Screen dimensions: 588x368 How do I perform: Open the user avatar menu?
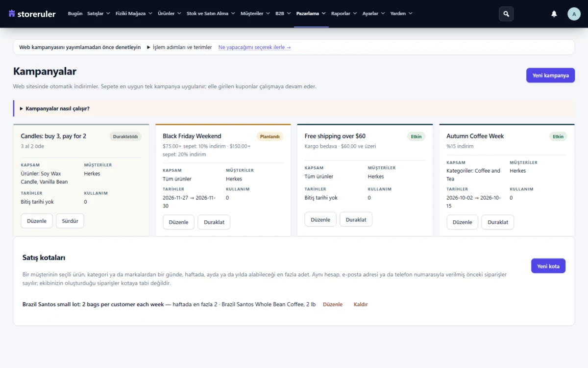pyautogui.click(x=574, y=14)
